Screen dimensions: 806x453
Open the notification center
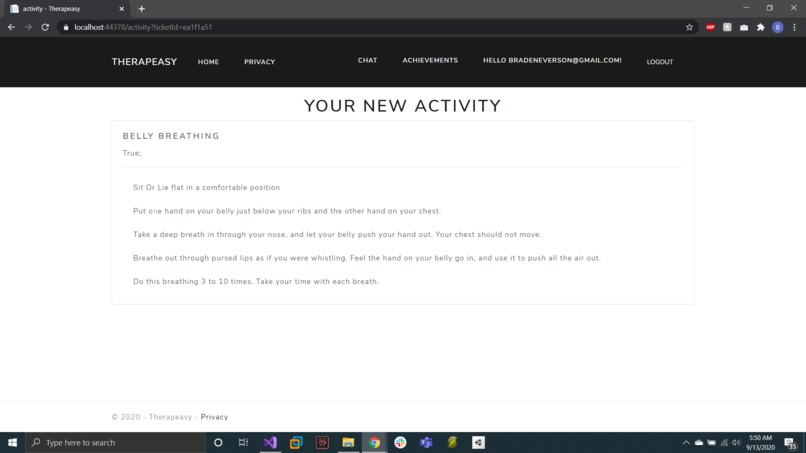pyautogui.click(x=790, y=443)
